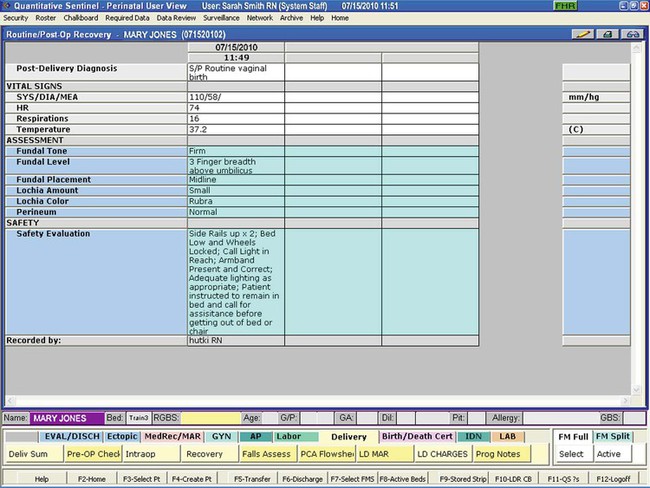Open the Falls Assess form
This screenshot has height=488, width=650.
(266, 454)
